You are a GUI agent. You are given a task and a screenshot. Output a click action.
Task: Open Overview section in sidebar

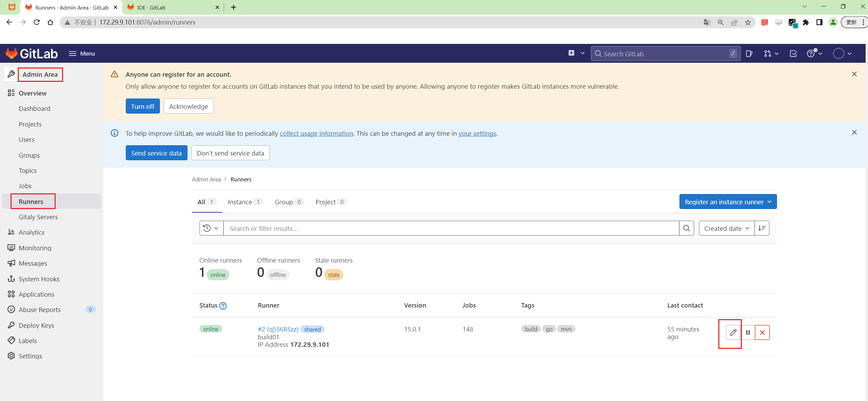tap(32, 93)
